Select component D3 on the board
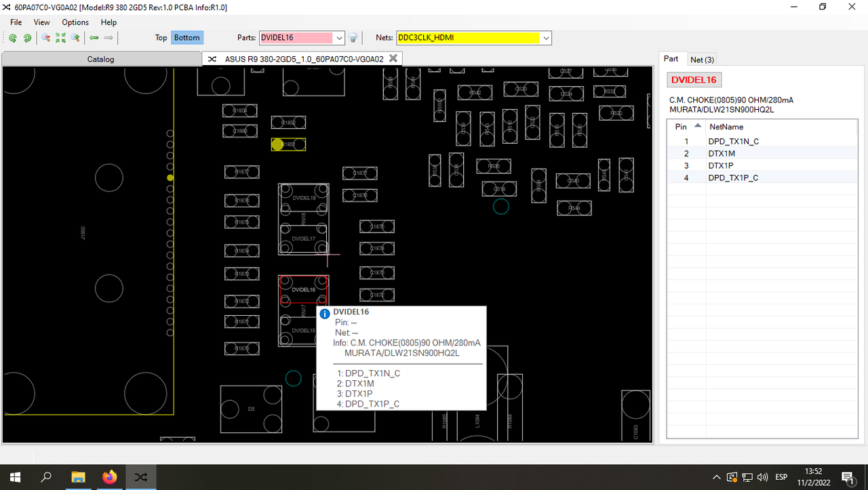 point(251,409)
